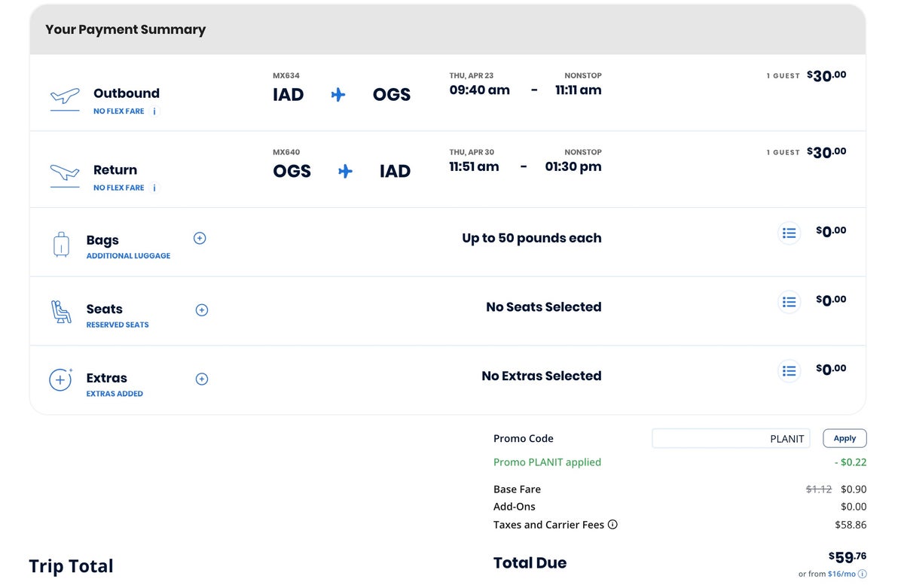The image size is (904, 588).
Task: Click the Extras circled plus icon
Action: coord(60,380)
